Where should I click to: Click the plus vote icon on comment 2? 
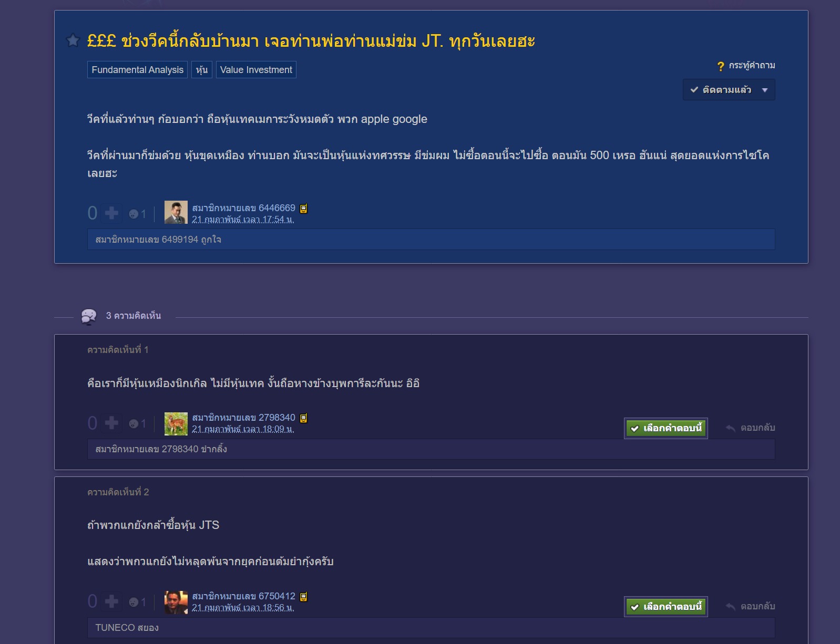click(111, 601)
